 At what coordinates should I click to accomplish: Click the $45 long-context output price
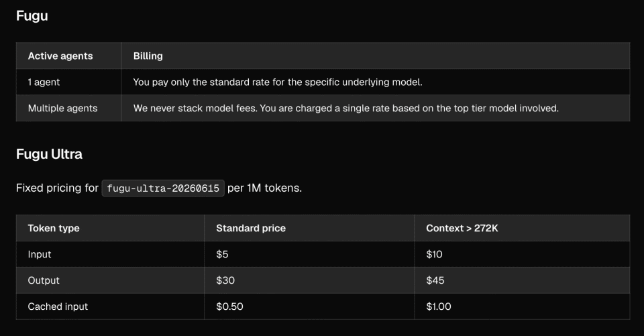click(435, 280)
